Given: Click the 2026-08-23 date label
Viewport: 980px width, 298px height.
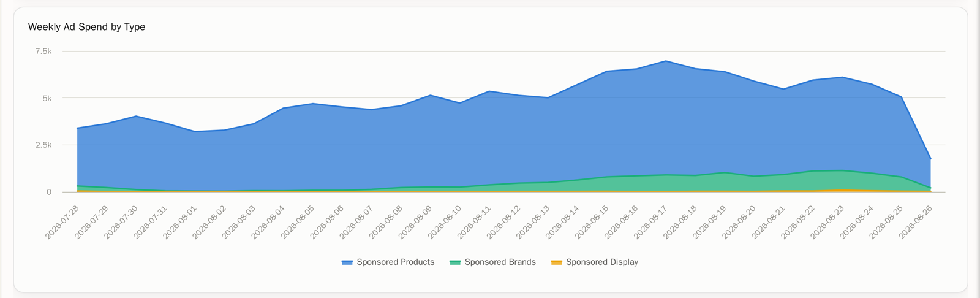Looking at the screenshot, I should (826, 222).
